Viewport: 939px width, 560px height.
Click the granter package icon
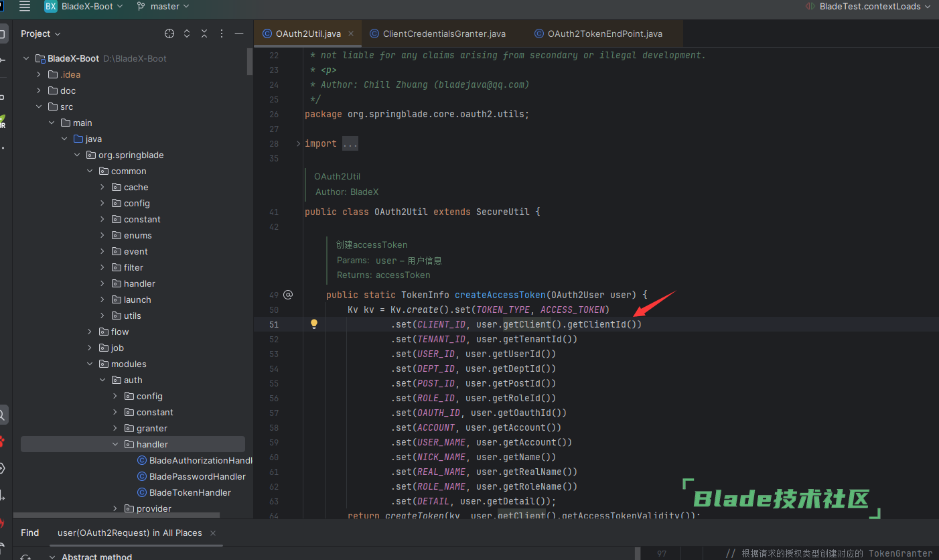129,428
